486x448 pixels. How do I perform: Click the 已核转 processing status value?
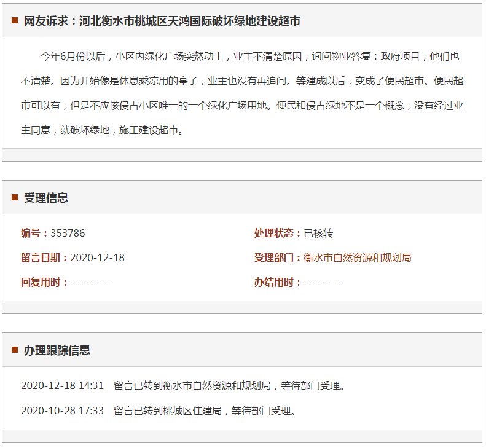tap(318, 233)
